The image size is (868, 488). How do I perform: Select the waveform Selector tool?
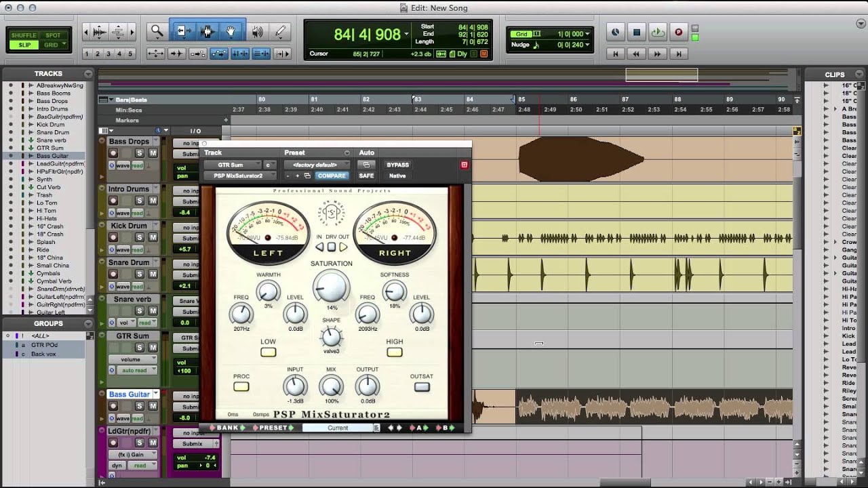pyautogui.click(x=207, y=31)
